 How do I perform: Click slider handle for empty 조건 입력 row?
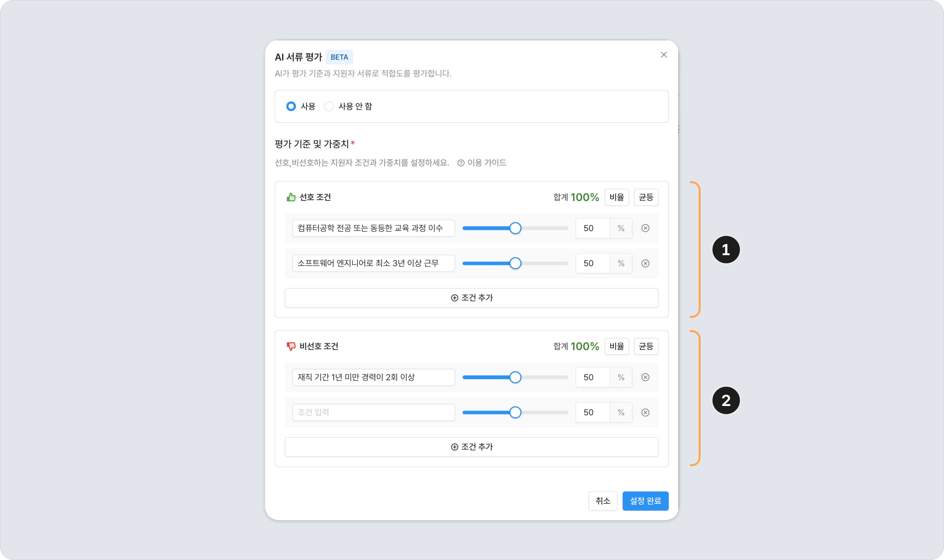coord(515,412)
